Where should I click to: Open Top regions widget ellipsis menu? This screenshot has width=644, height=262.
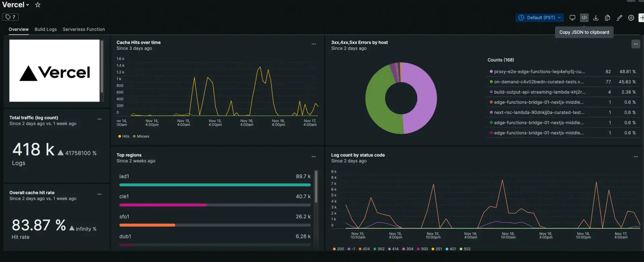314,156
